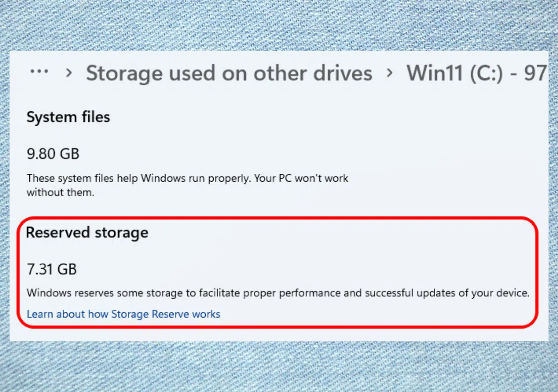This screenshot has height=392, width=558.
Task: Collapse the Reserved storage details
Action: pos(87,232)
